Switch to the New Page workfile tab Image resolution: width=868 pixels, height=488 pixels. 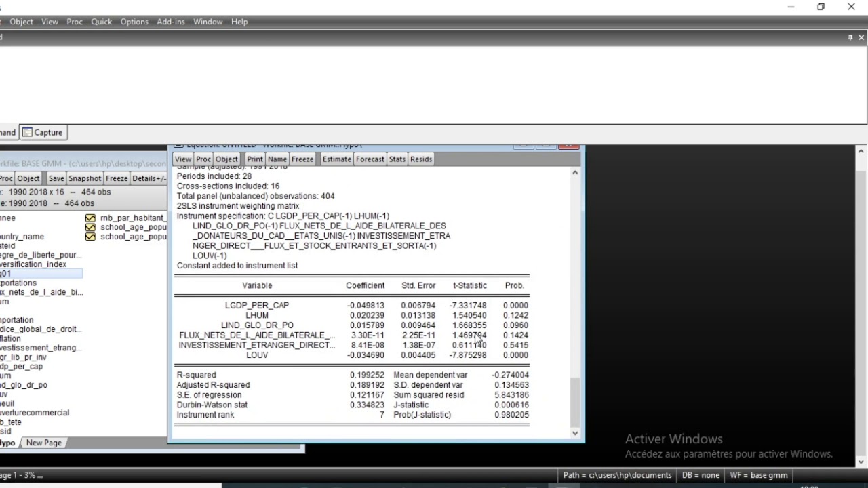click(44, 443)
